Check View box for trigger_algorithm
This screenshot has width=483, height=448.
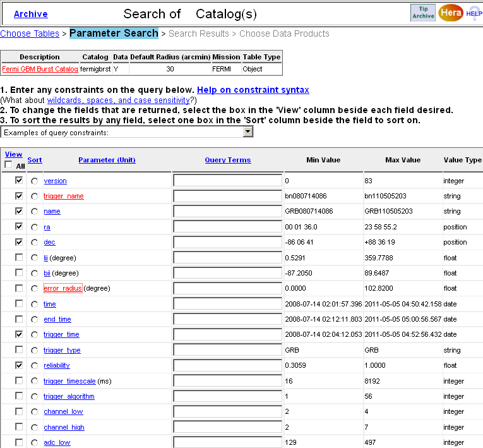point(19,396)
